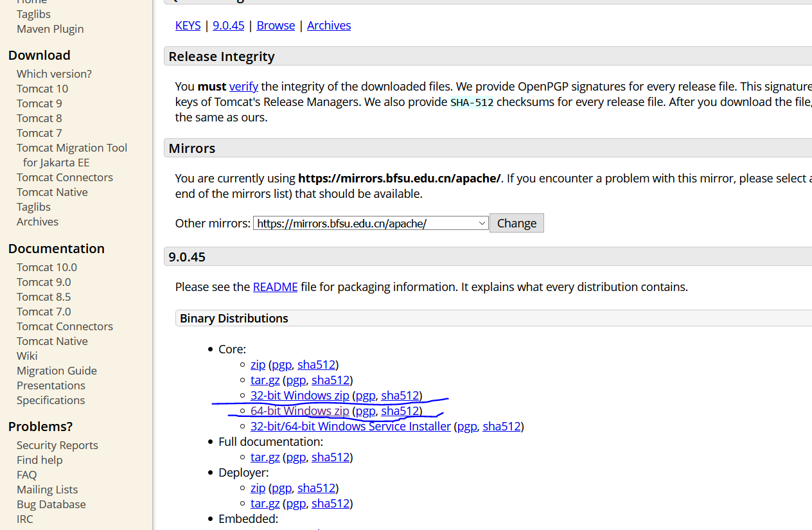The height and width of the screenshot is (530, 812).
Task: Go to Tomcat 8 download page
Action: click(x=39, y=118)
